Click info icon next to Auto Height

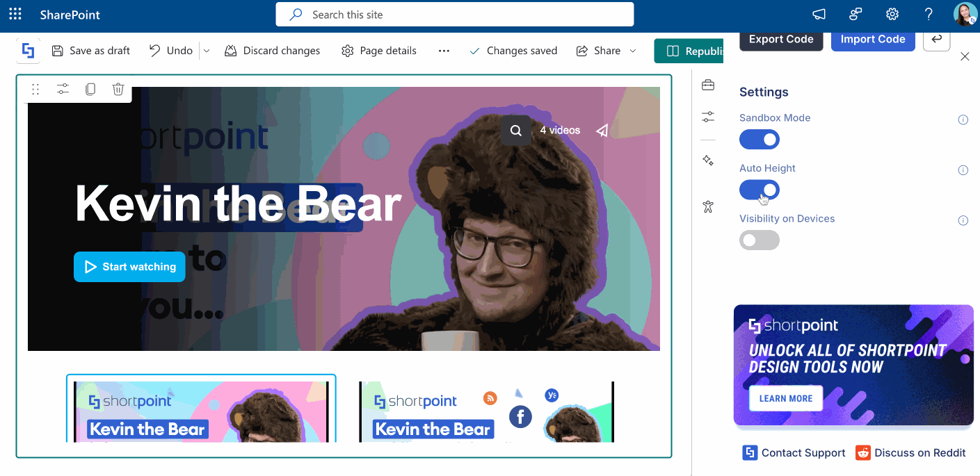click(963, 170)
